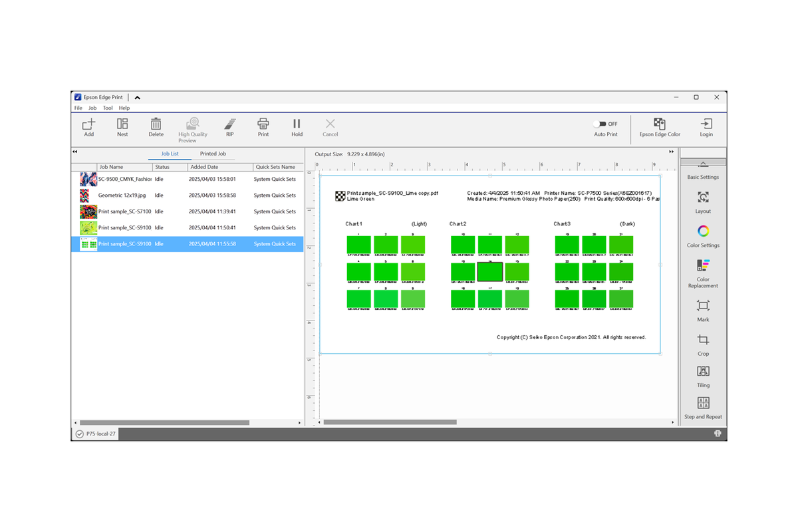
Task: Switch to the Job List tab
Action: tap(170, 154)
